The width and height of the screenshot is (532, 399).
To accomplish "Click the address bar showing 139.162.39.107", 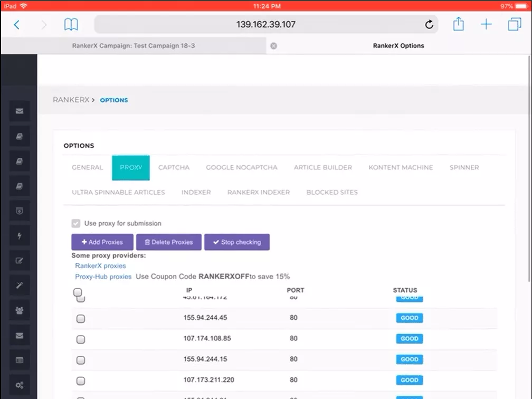I will [266, 24].
